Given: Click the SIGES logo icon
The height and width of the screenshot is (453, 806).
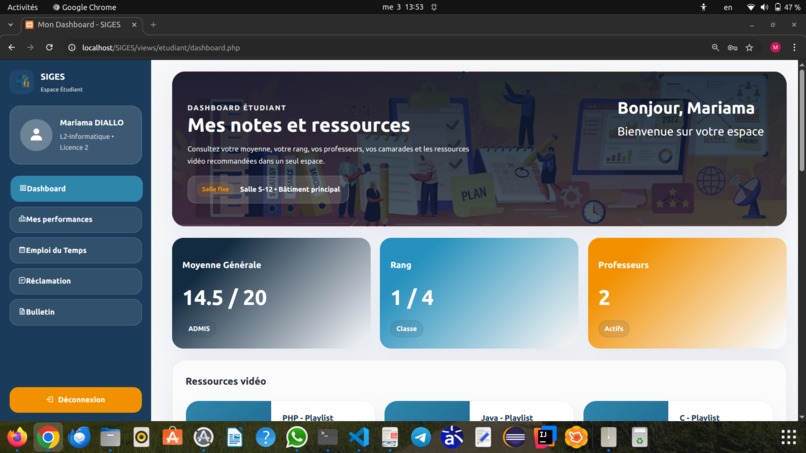Looking at the screenshot, I should [22, 82].
